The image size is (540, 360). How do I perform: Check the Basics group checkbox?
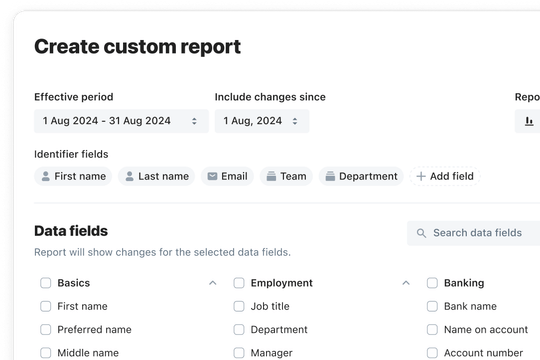coord(45,283)
